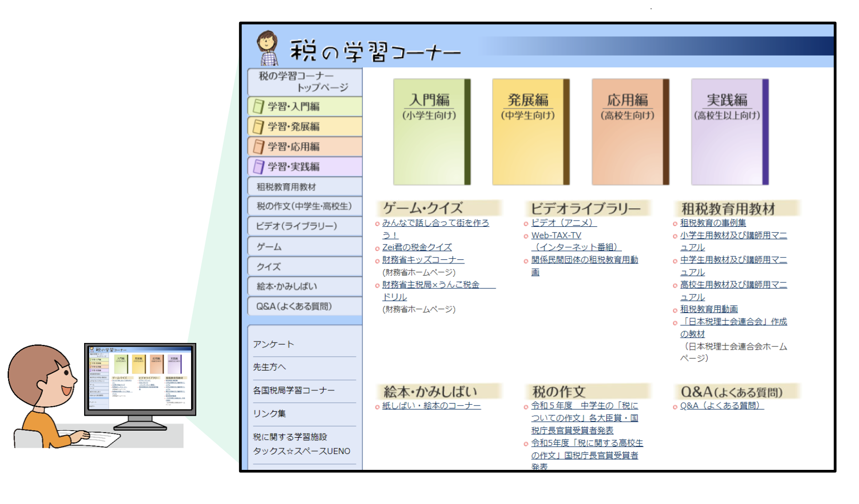Click みんなで話し合って街を作ろう！ link
This screenshot has width=859, height=504.
[x=434, y=223]
